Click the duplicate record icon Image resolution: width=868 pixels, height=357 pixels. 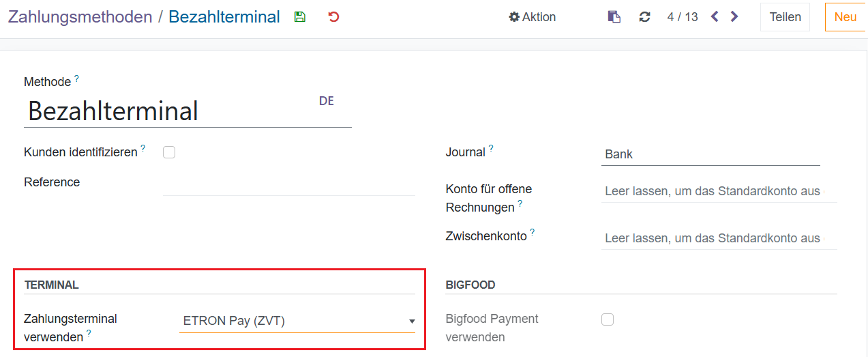pos(614,17)
